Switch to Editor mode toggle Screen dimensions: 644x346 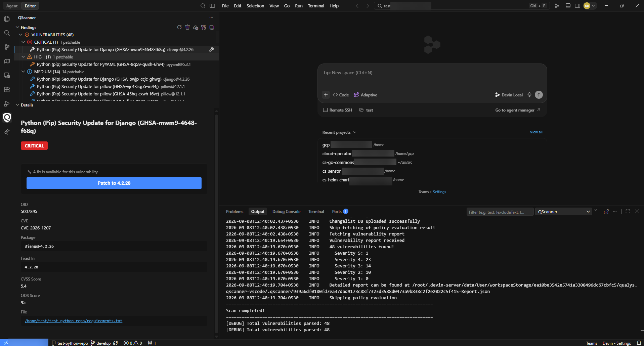click(30, 6)
